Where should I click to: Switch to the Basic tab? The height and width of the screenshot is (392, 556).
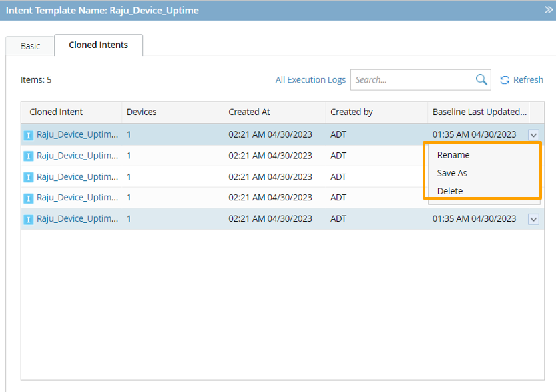point(30,46)
